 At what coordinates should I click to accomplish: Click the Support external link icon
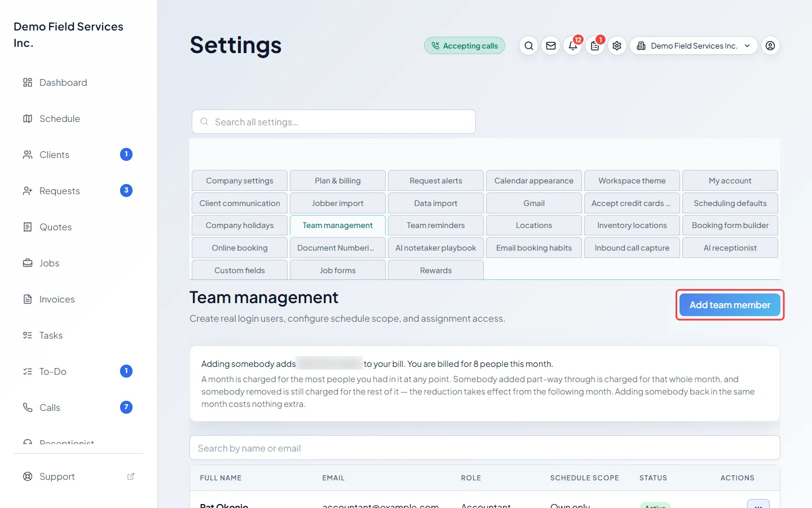tap(131, 476)
